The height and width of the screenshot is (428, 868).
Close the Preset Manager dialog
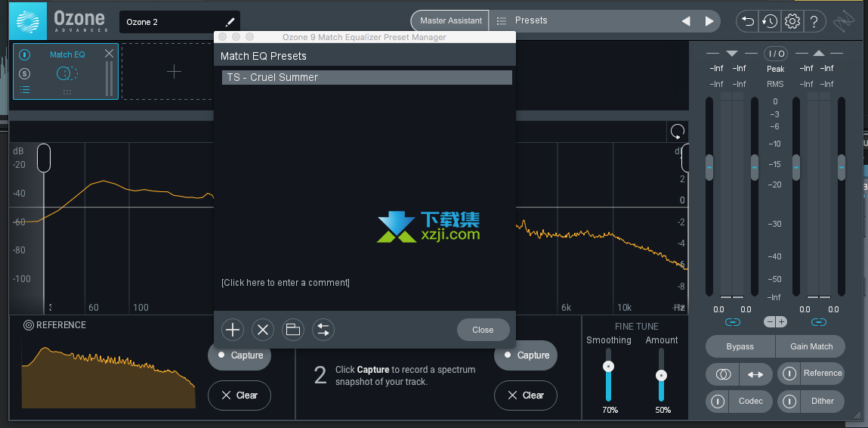[483, 330]
